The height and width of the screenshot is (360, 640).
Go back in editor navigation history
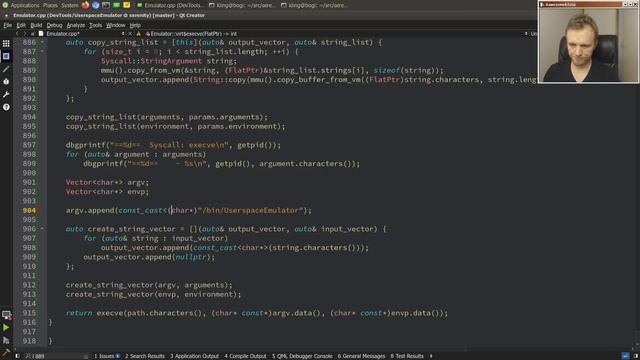pos(17,33)
